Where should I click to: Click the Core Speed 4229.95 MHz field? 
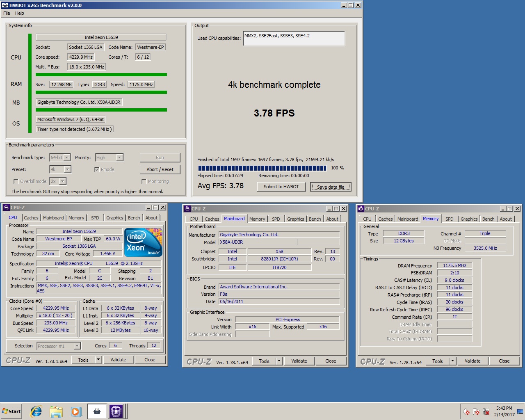pyautogui.click(x=56, y=308)
